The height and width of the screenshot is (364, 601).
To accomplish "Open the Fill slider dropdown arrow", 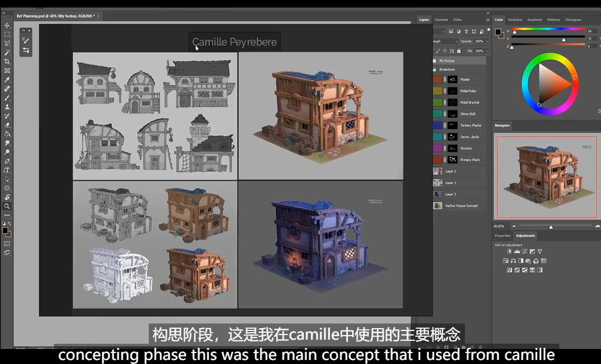I will click(x=488, y=50).
